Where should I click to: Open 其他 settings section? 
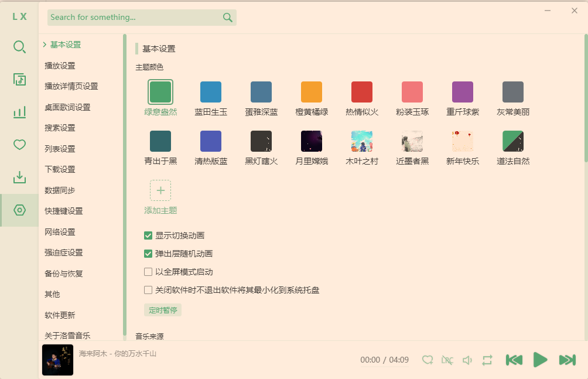coord(52,295)
